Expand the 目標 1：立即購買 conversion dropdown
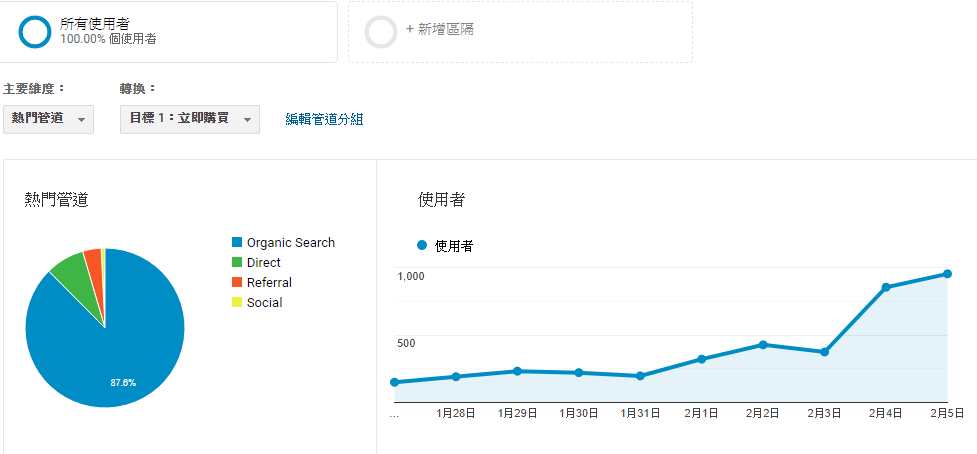 pyautogui.click(x=189, y=119)
